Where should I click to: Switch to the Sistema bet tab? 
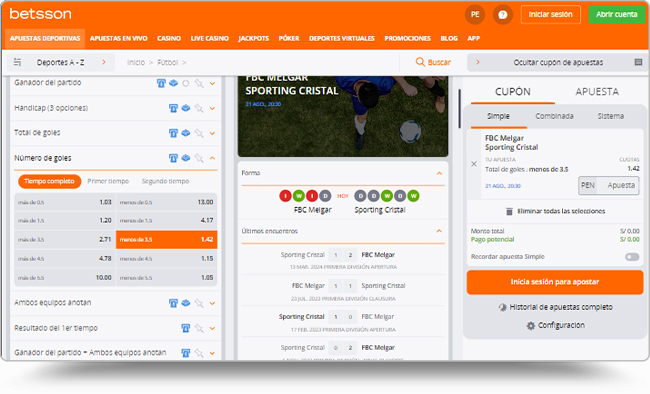coord(610,116)
